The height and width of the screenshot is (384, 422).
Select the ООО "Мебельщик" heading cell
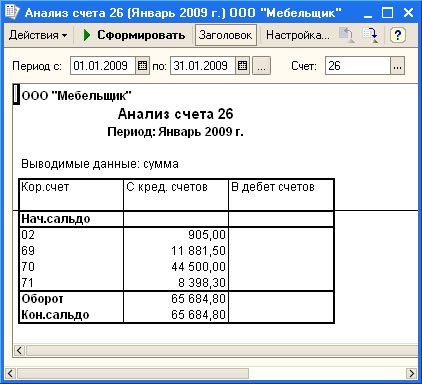(76, 96)
